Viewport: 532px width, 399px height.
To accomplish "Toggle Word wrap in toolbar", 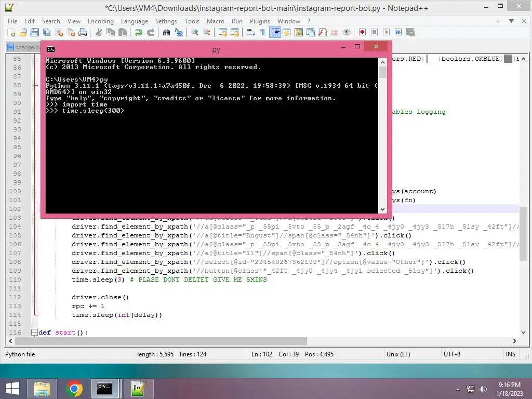I will click(251, 32).
